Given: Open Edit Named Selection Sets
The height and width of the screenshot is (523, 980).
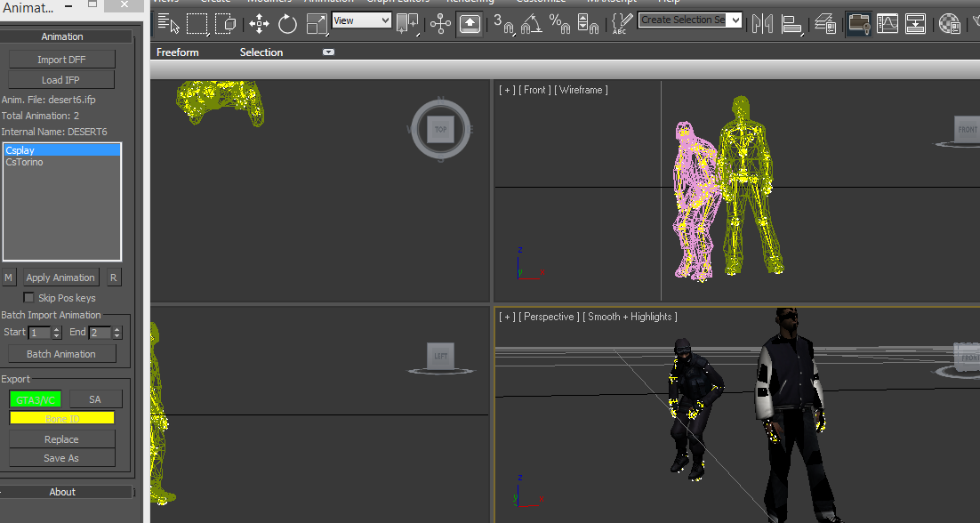Looking at the screenshot, I should click(x=621, y=24).
